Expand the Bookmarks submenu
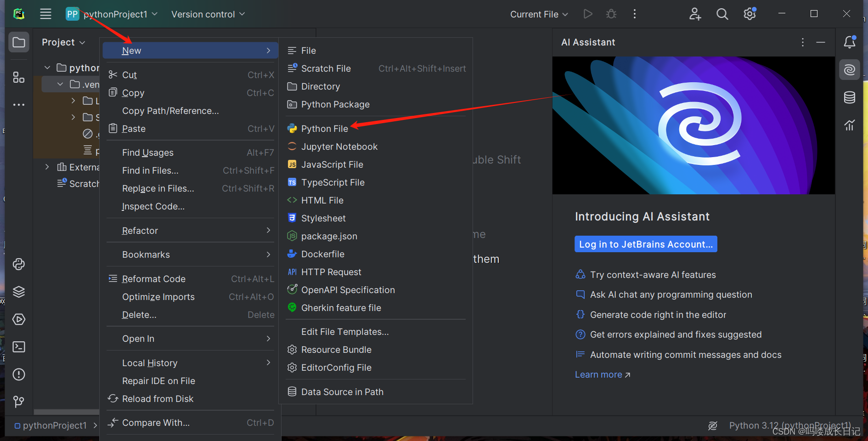Image resolution: width=868 pixels, height=441 pixels. click(x=191, y=254)
